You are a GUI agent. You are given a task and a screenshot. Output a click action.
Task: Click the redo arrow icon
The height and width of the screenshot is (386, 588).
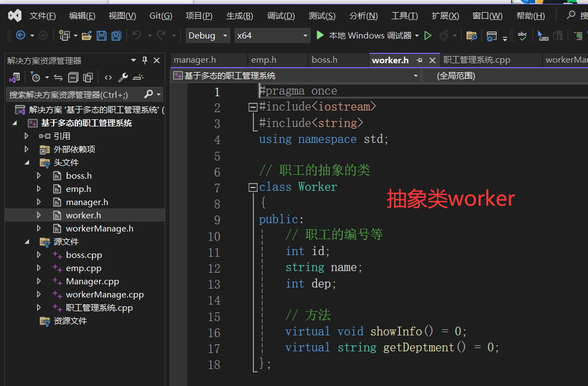(161, 35)
